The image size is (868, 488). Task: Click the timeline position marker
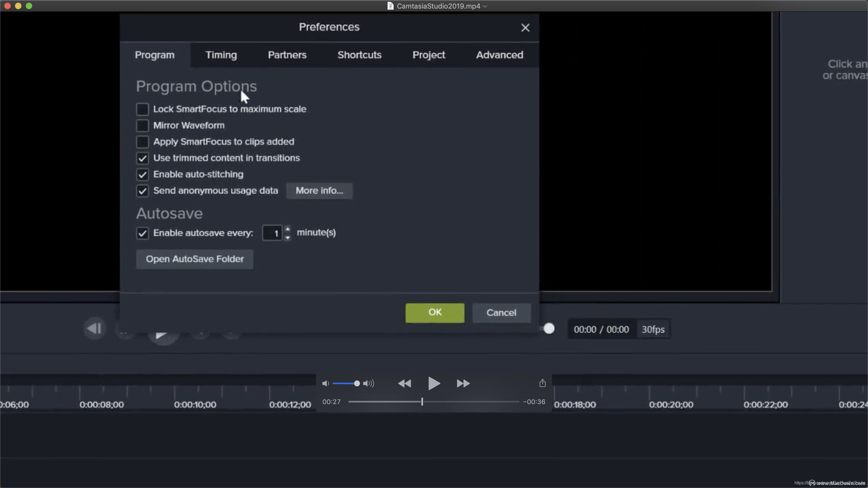(x=423, y=402)
